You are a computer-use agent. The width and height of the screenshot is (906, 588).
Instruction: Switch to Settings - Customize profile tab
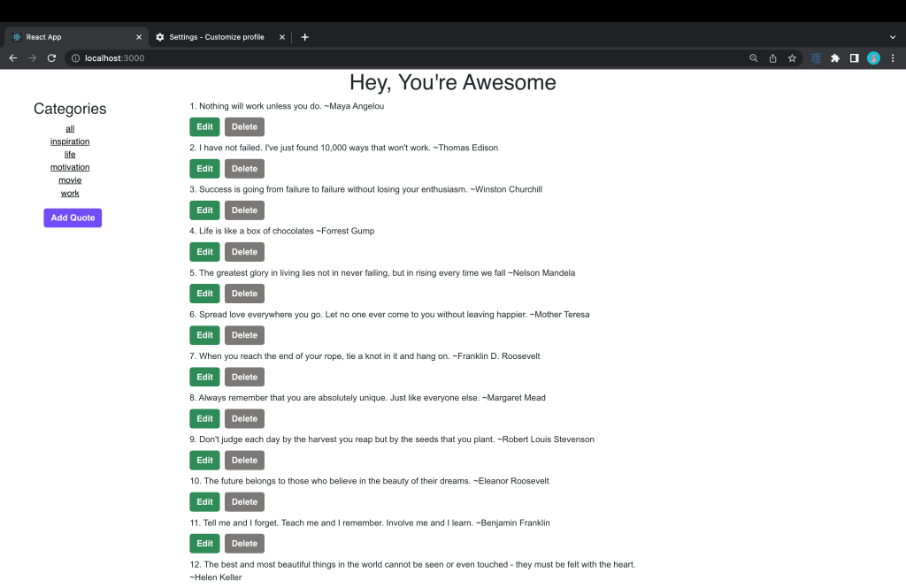tap(217, 37)
